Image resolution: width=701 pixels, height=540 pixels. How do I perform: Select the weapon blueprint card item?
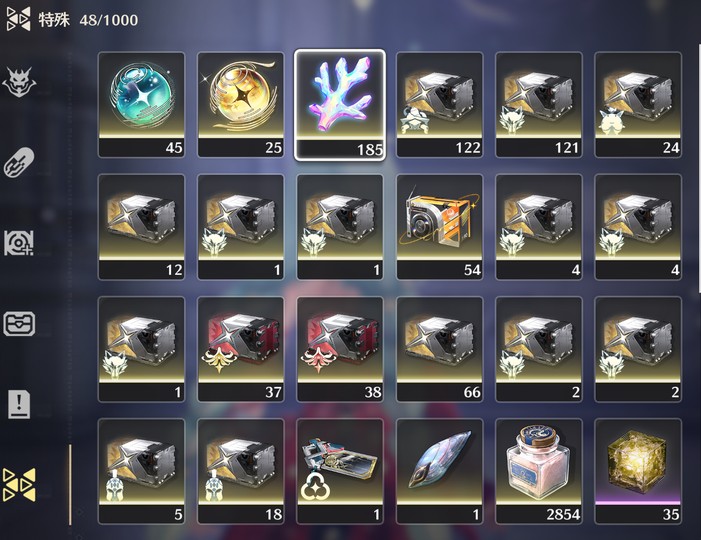(340, 471)
